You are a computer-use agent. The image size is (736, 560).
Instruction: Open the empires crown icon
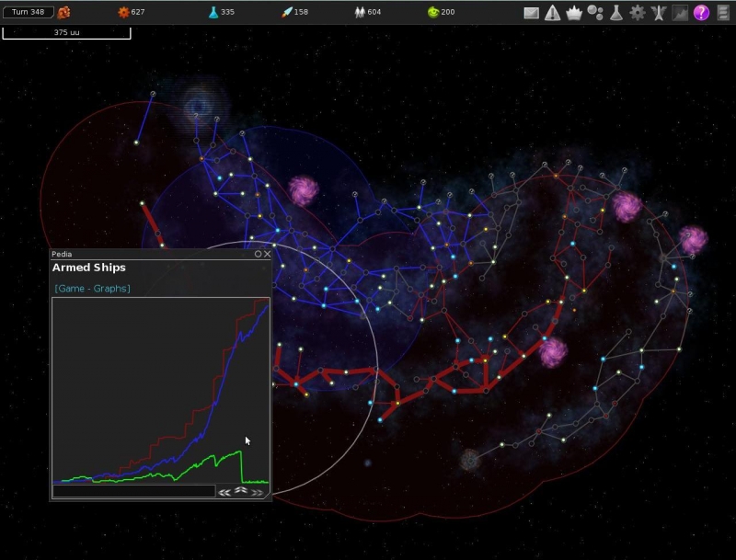pos(573,13)
